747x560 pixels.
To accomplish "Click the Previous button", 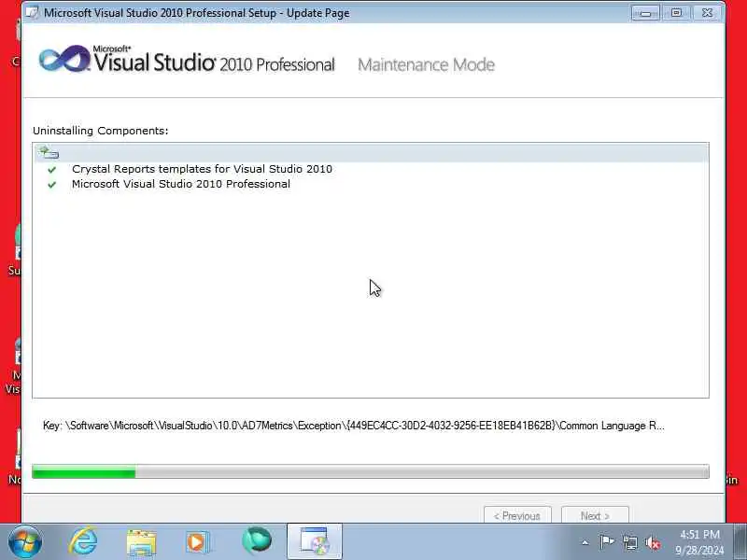I will pos(517,515).
